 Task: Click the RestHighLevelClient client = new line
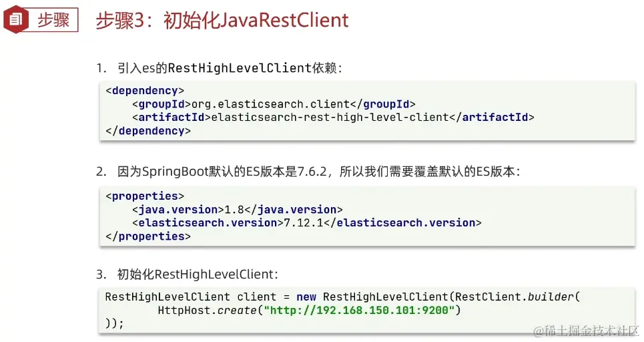[342, 297]
